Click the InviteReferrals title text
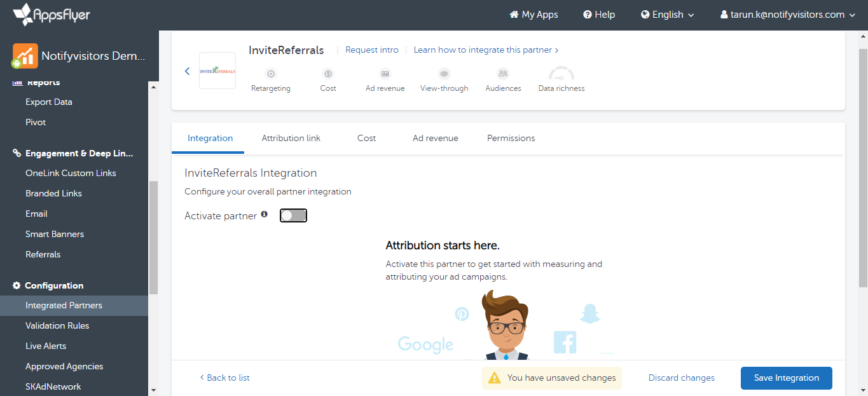Image resolution: width=868 pixels, height=396 pixels. pyautogui.click(x=286, y=50)
